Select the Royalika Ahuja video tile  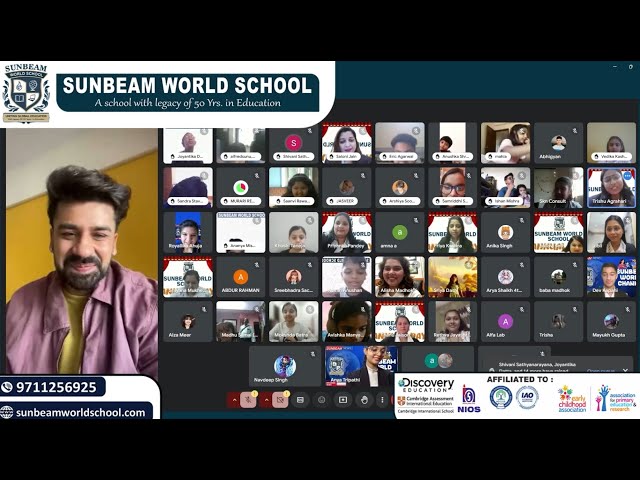pyautogui.click(x=188, y=232)
